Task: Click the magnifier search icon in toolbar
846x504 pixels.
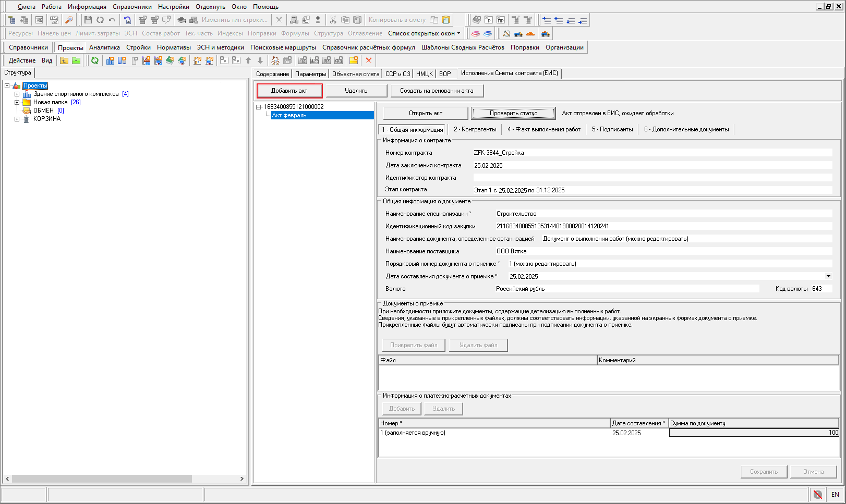Action: [x=69, y=20]
